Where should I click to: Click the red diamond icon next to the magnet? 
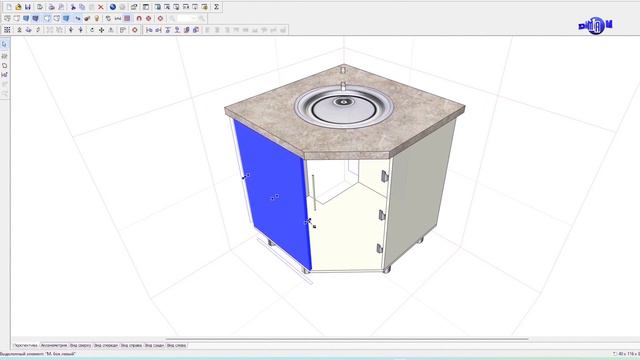tap(149, 18)
